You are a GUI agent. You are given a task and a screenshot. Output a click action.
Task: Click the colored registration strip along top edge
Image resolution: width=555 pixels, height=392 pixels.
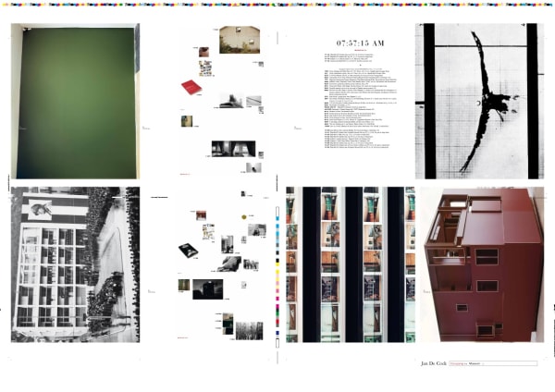coord(277,4)
